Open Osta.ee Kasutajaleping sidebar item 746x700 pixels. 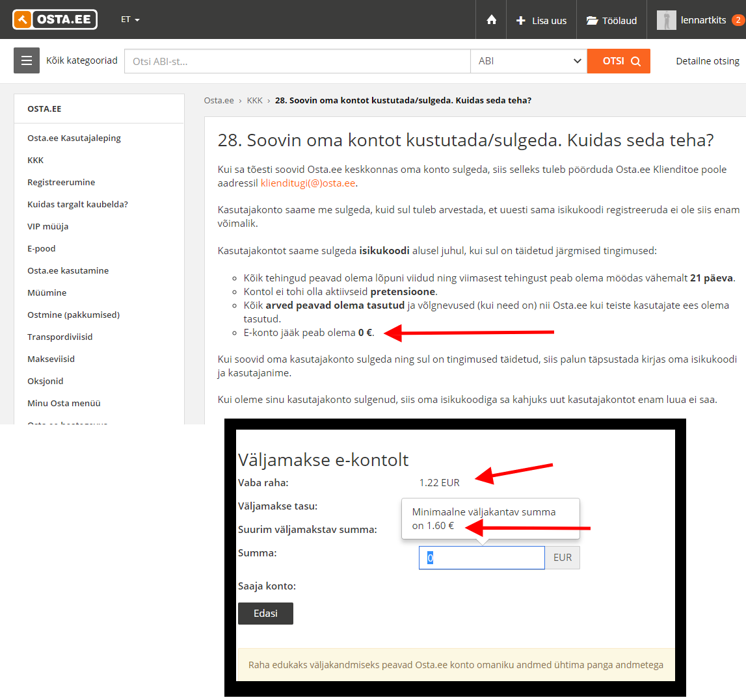[74, 138]
